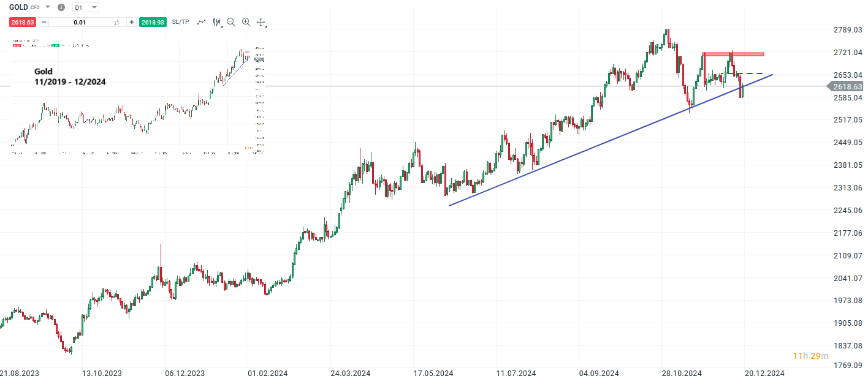Open the line chart type tool
The height and width of the screenshot is (387, 868).
[201, 22]
